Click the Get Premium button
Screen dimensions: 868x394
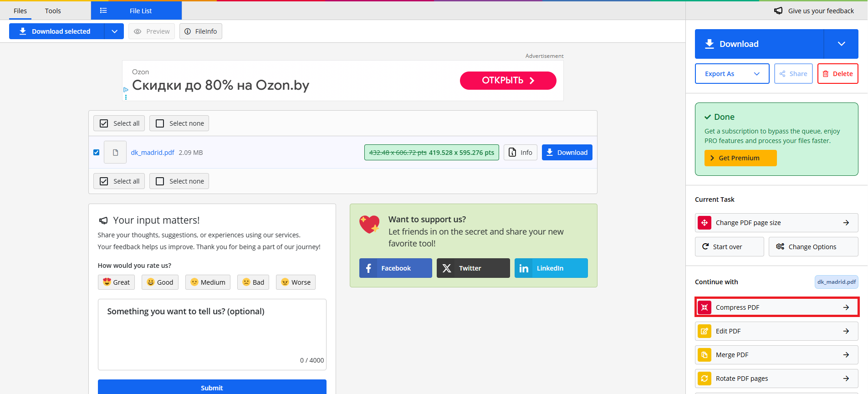point(740,158)
